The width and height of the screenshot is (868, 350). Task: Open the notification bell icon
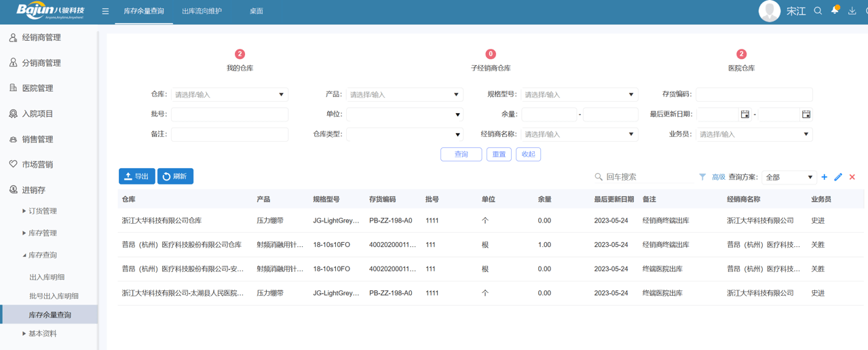point(835,10)
